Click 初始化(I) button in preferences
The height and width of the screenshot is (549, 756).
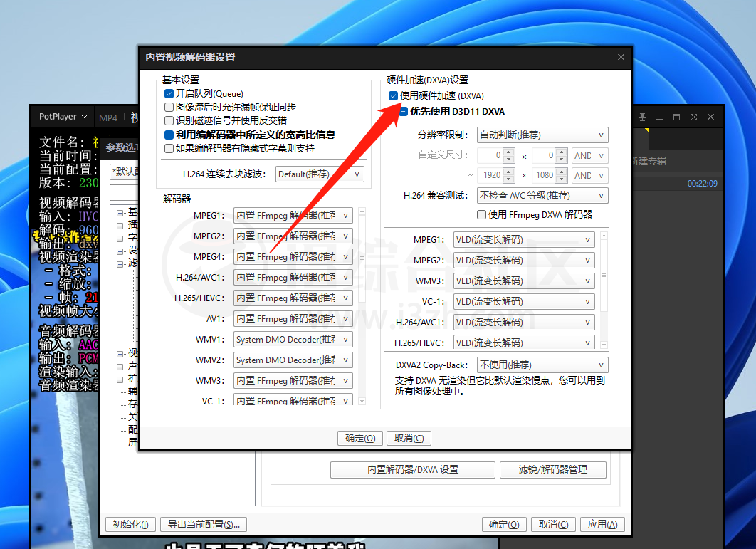tap(131, 524)
